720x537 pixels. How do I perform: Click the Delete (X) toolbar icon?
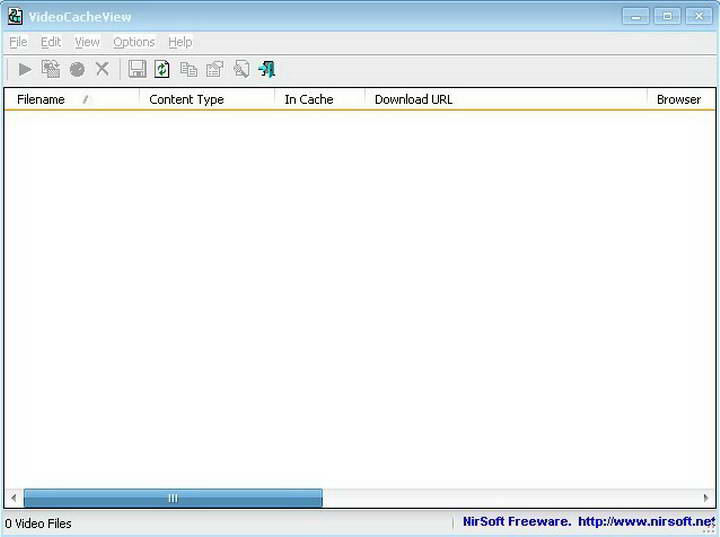[x=102, y=70]
